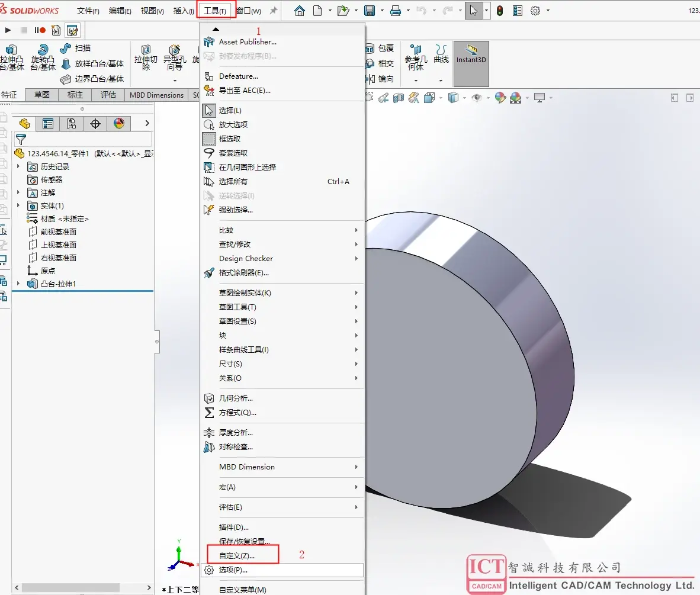This screenshot has width=700, height=595.
Task: Open the 草图工具(T) submenu
Action: tap(282, 307)
